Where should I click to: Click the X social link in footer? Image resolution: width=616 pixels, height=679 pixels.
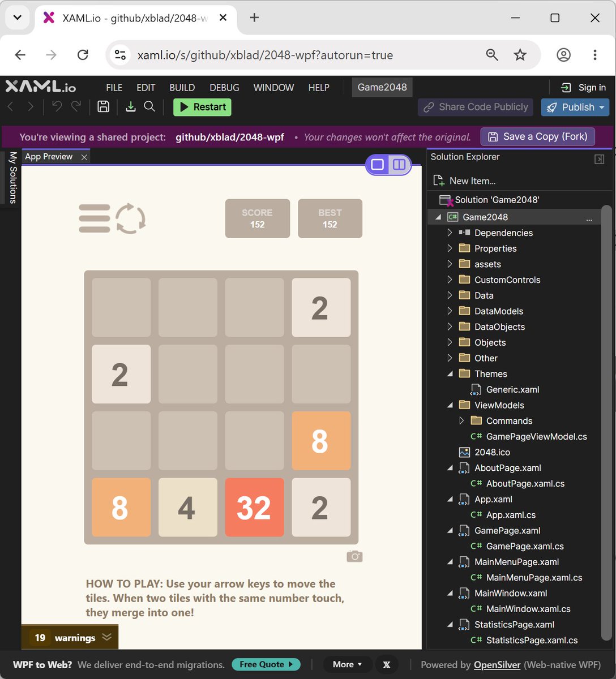(387, 664)
